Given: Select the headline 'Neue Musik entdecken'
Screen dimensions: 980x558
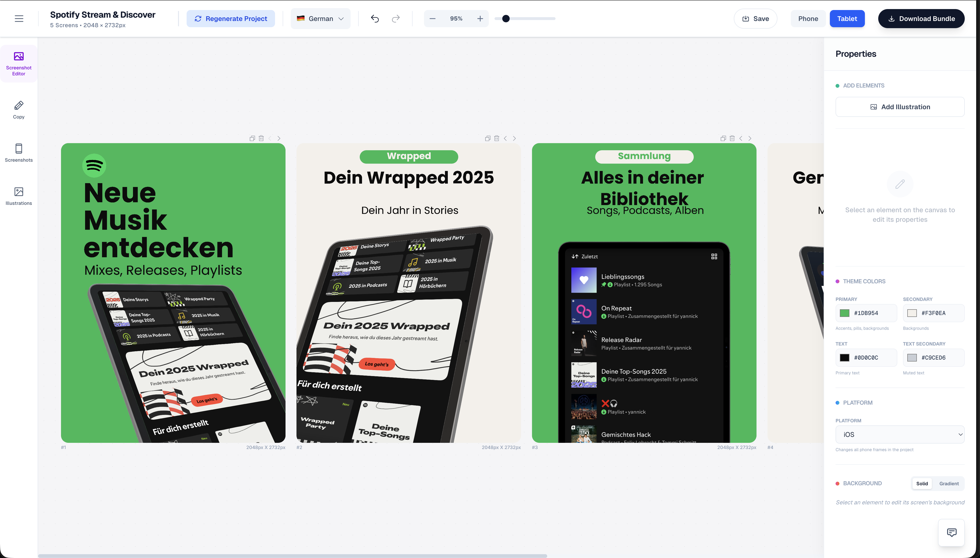Looking at the screenshot, I should click(x=158, y=220).
